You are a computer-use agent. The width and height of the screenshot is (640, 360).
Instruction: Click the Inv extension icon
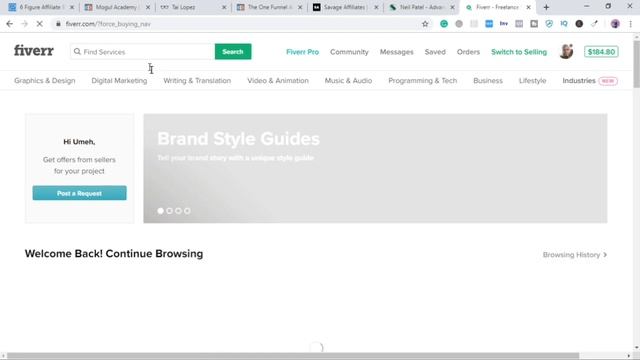[x=504, y=24]
